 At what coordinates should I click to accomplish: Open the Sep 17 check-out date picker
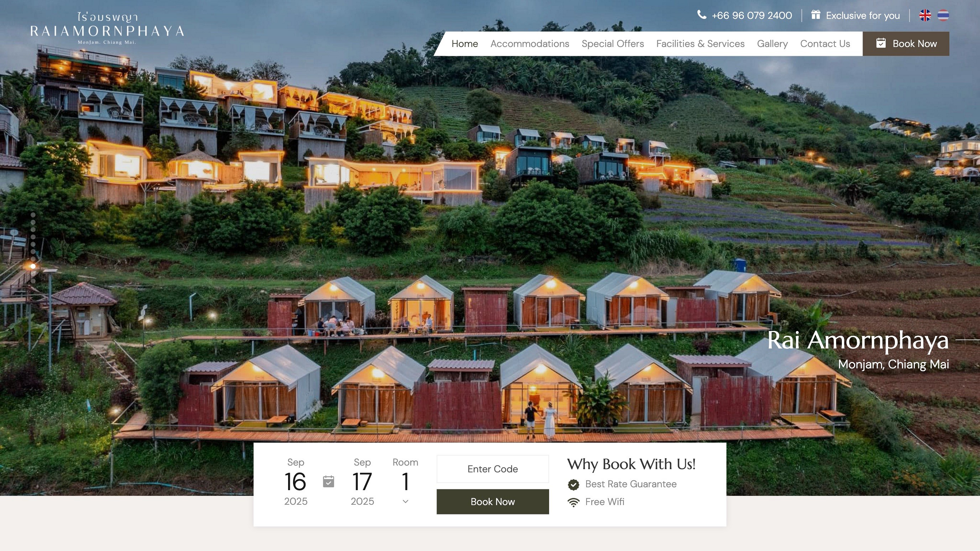click(362, 482)
